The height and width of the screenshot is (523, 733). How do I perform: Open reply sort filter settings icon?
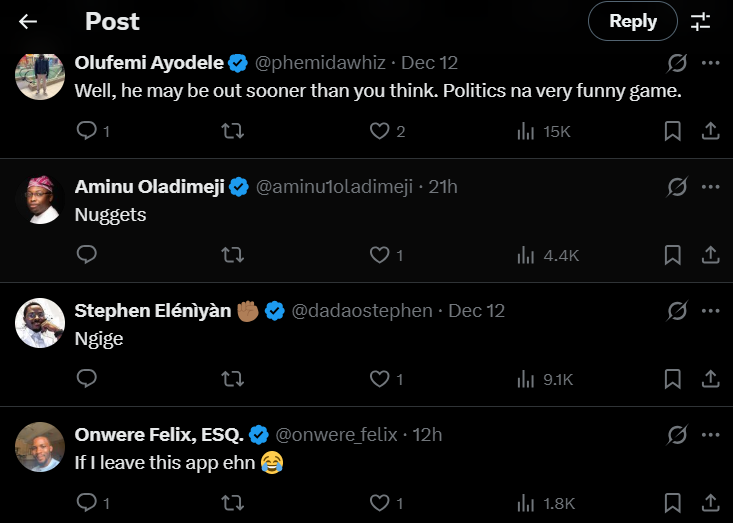click(700, 21)
